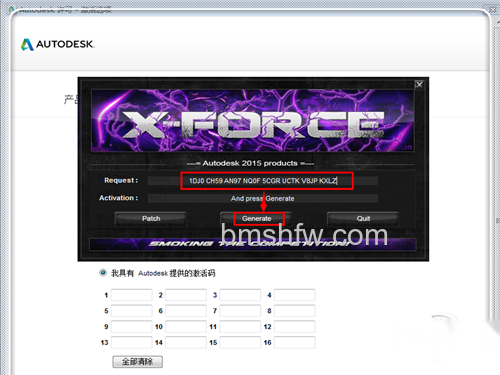The image size is (500, 375).
Task: Click activation code box 7
Action: [240, 311]
